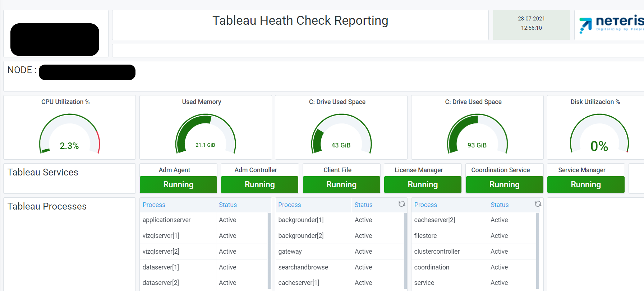Click the Service Manager Running status button
Screen dimensions: 644x291
tap(586, 184)
